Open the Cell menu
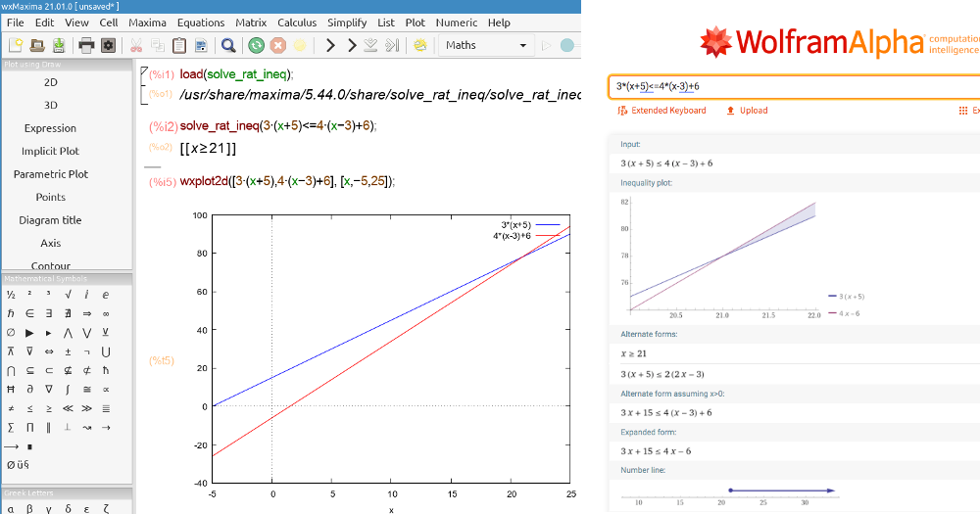 click(x=109, y=23)
